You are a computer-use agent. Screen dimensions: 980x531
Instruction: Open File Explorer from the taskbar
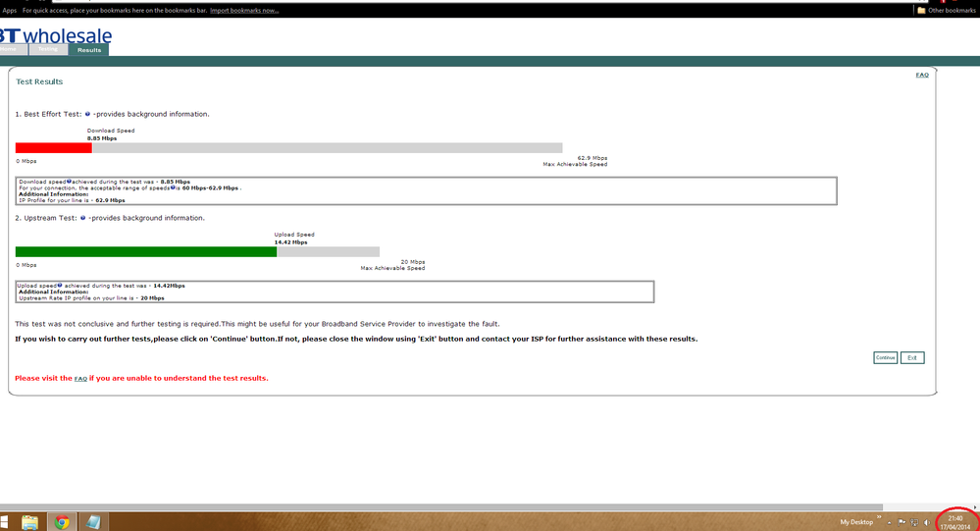[29, 521]
